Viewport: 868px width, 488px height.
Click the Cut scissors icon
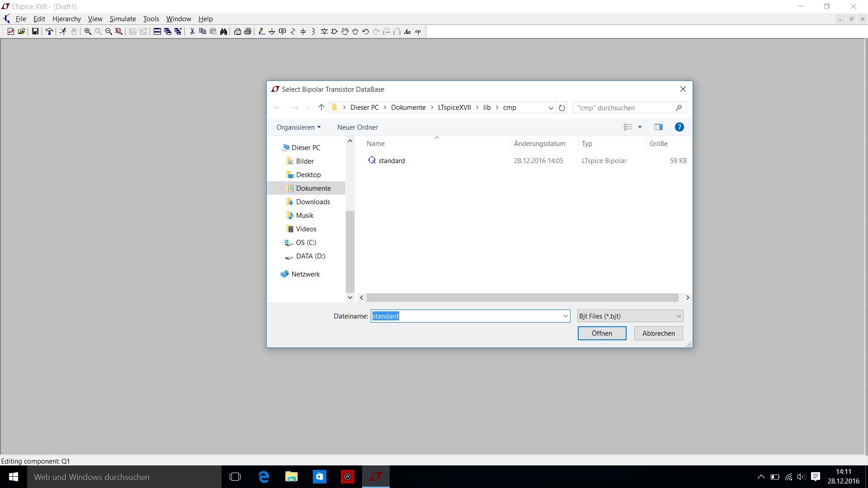click(x=192, y=32)
